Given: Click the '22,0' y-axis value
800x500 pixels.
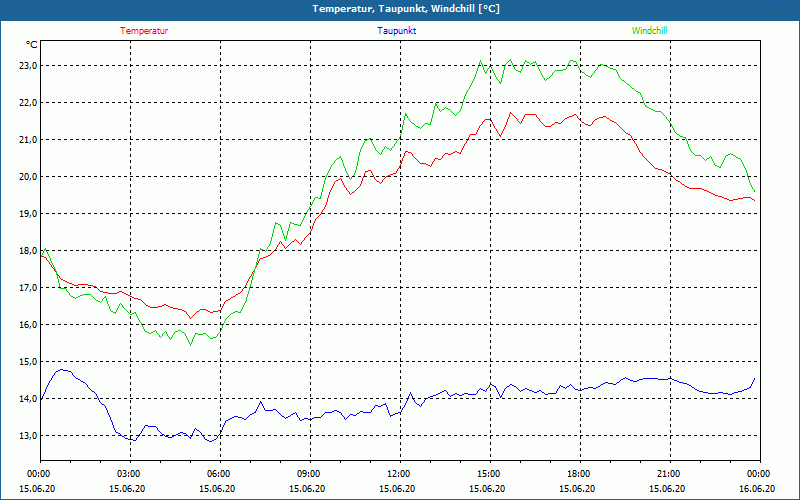Looking at the screenshot, I should point(27,103).
